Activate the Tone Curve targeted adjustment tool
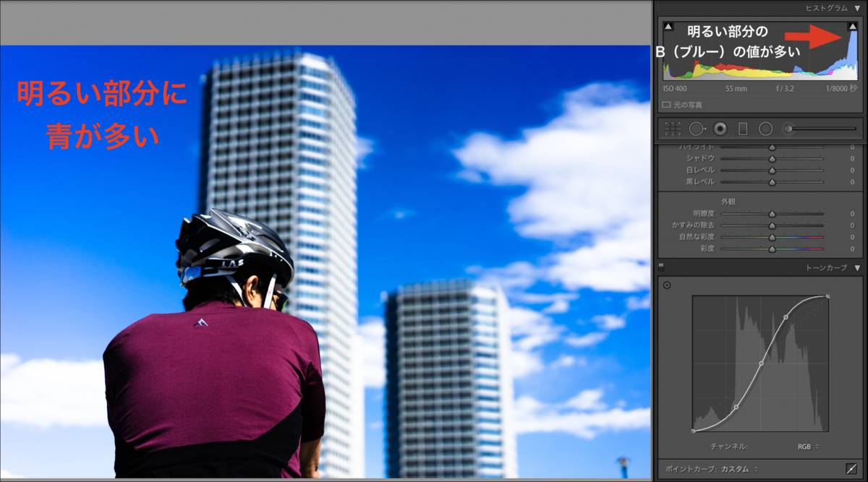 666,284
